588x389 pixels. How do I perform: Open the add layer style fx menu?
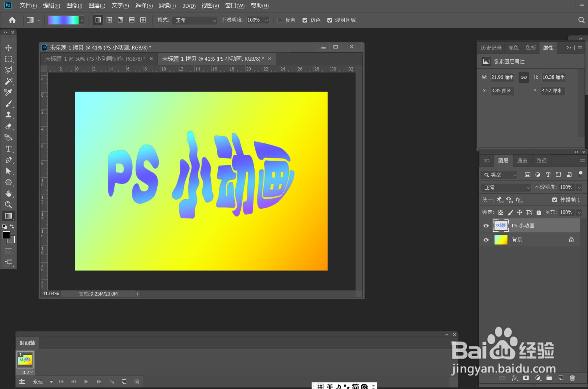(x=515, y=378)
